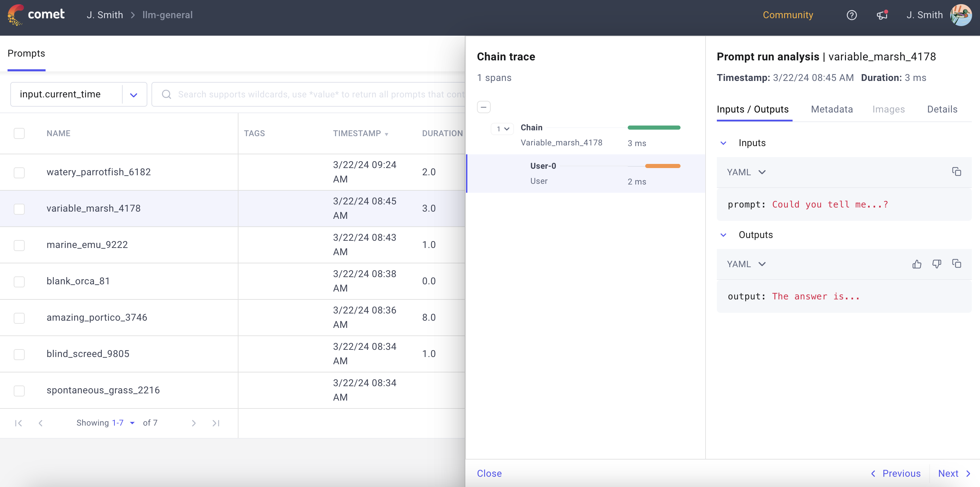
Task: Copy the Inputs YAML content
Action: pyautogui.click(x=956, y=171)
